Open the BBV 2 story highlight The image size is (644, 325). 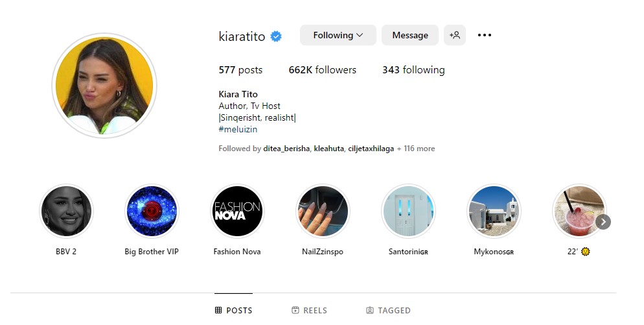pos(66,211)
